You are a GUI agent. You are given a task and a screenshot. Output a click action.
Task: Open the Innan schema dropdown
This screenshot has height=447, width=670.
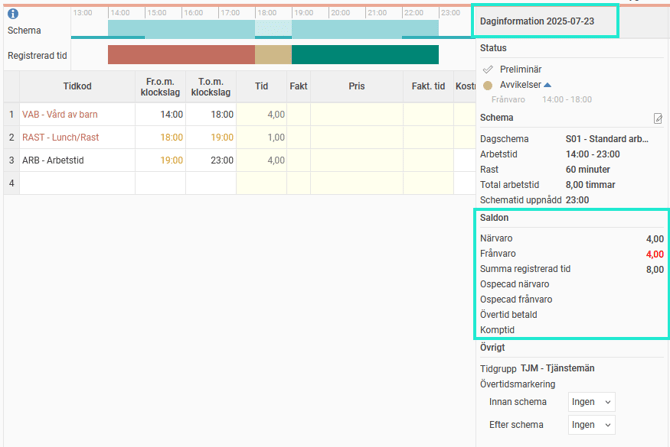click(591, 402)
